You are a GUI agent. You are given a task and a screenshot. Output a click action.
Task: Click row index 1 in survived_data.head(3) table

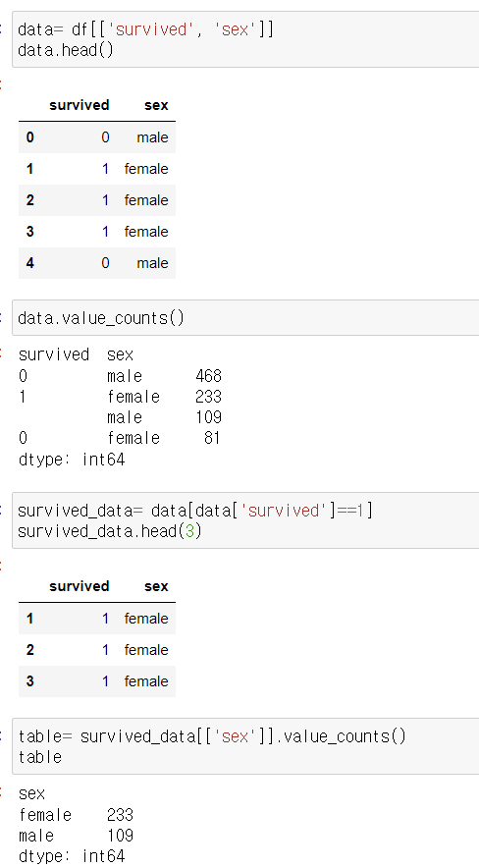tap(29, 619)
